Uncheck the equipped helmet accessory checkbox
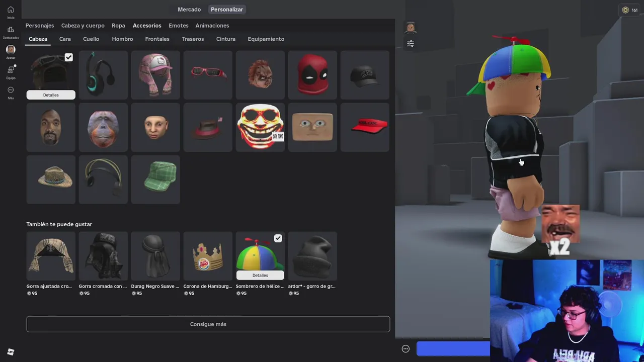This screenshot has height=362, width=644. [68, 57]
